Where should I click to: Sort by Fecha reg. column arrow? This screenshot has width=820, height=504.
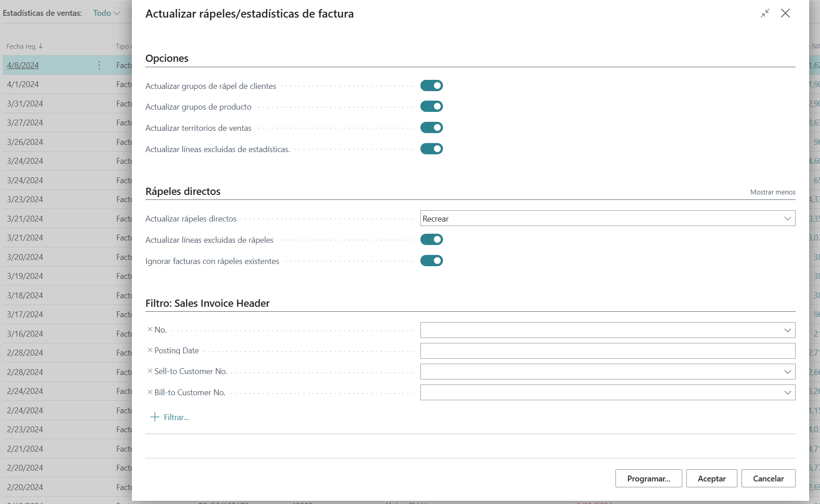[41, 46]
